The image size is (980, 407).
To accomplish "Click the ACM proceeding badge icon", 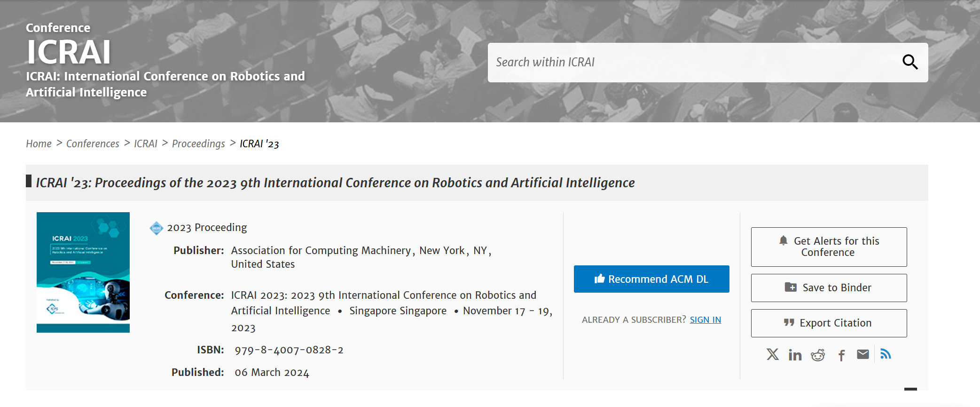I will pyautogui.click(x=156, y=228).
